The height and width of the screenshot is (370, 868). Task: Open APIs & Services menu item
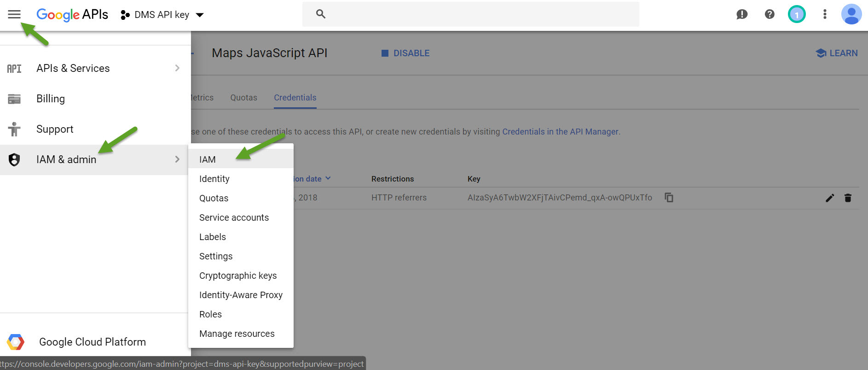click(95, 68)
